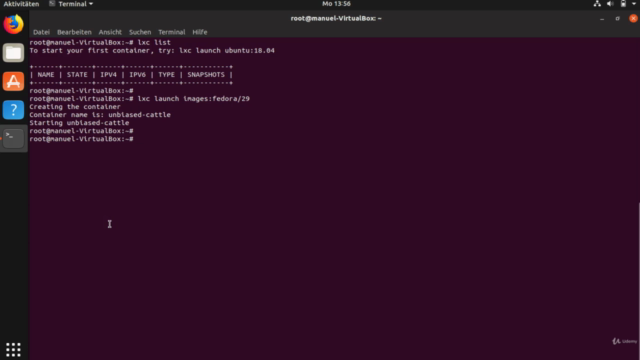Open the Terminal menu in menu bar
640x360 pixels.
(x=171, y=32)
